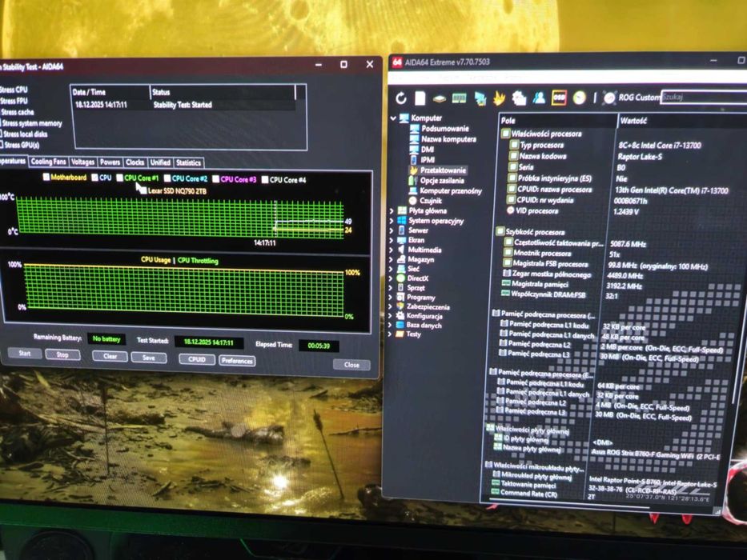This screenshot has width=747, height=560.
Task: Switch to the Powers tab
Action: (110, 162)
